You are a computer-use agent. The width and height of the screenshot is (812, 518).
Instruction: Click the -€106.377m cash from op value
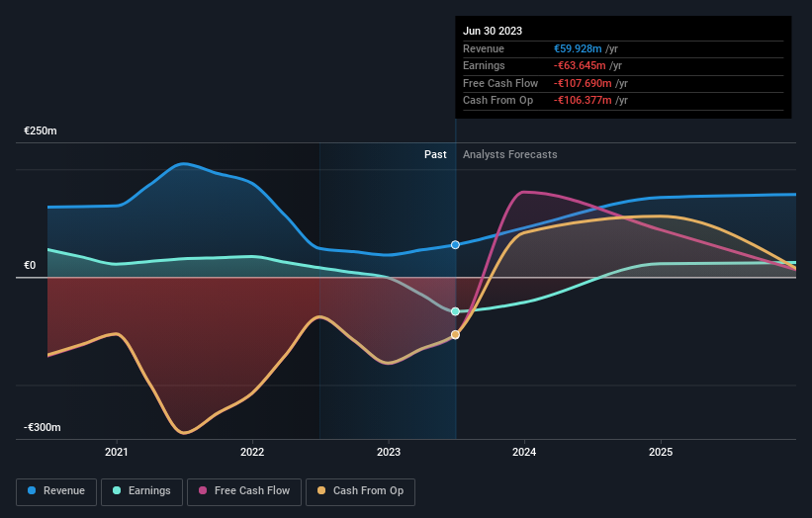[583, 101]
